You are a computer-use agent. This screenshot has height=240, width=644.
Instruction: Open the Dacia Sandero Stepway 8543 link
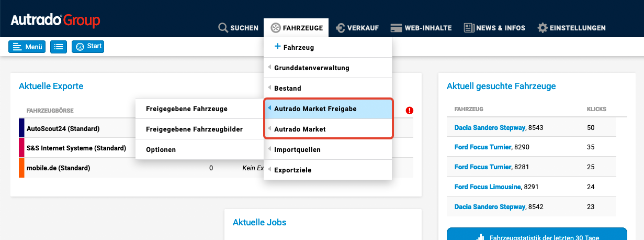[490, 127]
